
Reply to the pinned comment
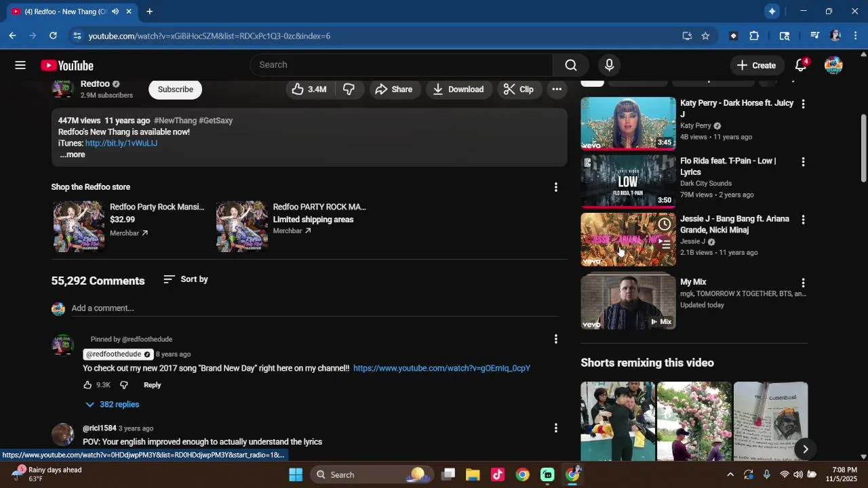coord(152,385)
